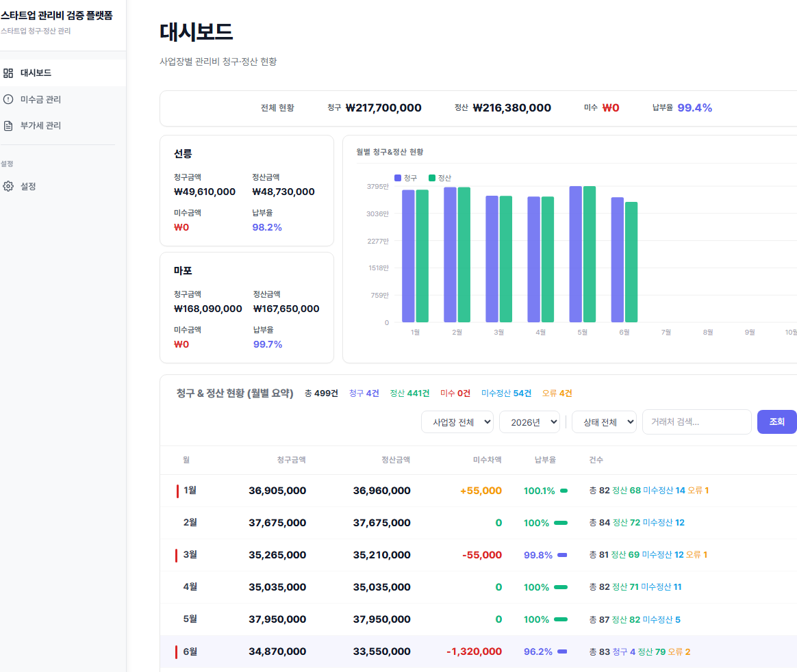The width and height of the screenshot is (797, 672).
Task: Click the 건수 column header
Action: 596,460
